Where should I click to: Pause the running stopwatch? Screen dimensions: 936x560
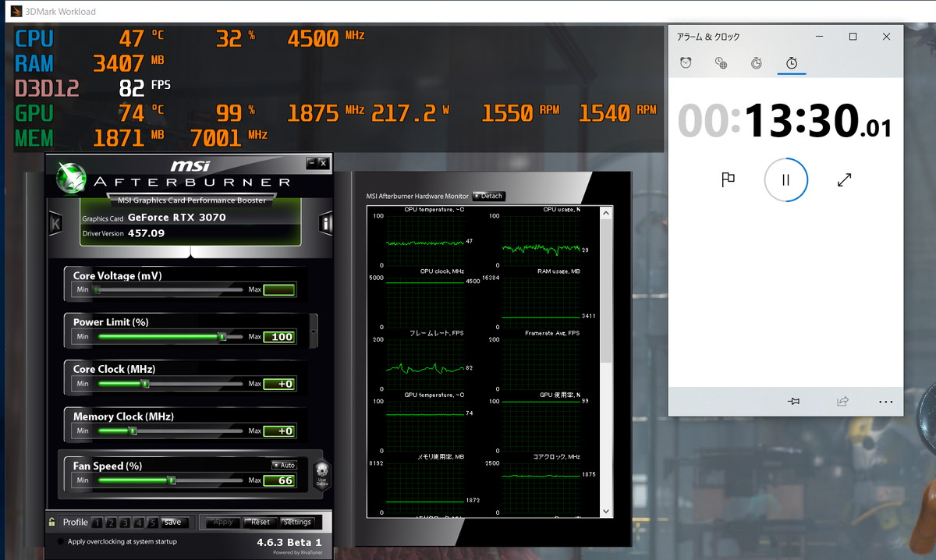[785, 180]
